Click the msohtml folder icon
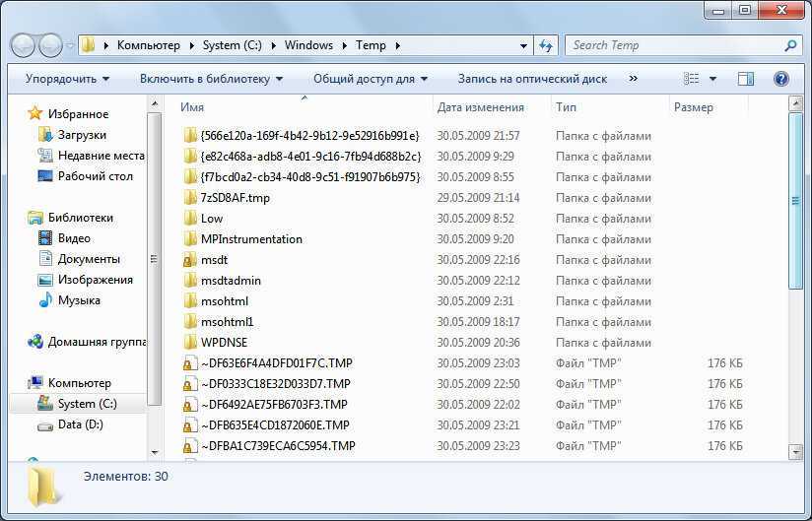Image resolution: width=812 pixels, height=521 pixels. click(190, 301)
